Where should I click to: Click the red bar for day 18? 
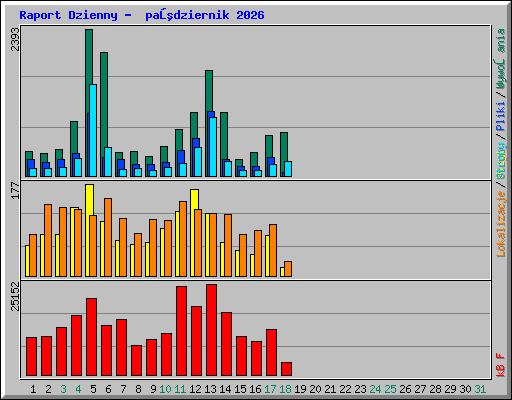(286, 369)
